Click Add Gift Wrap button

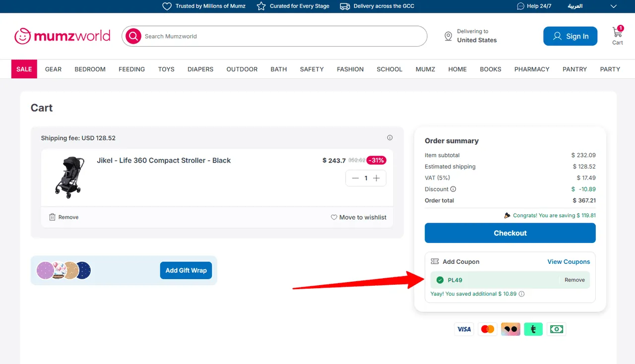click(x=186, y=270)
